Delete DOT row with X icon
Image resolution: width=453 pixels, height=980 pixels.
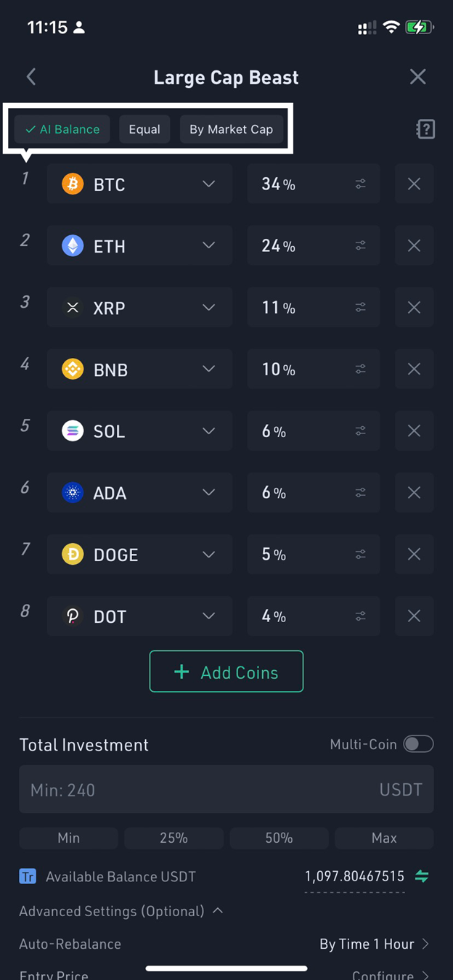(x=415, y=616)
